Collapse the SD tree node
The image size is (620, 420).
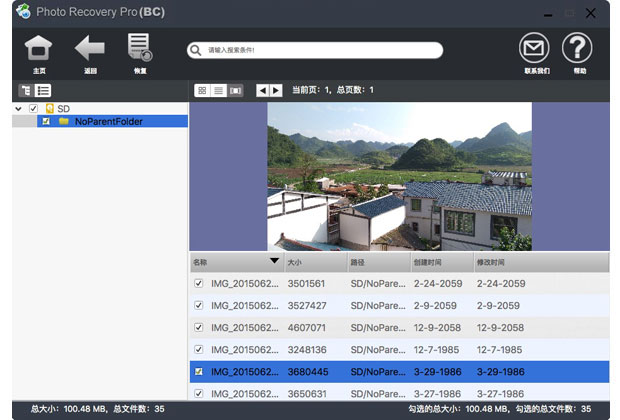tap(18, 108)
